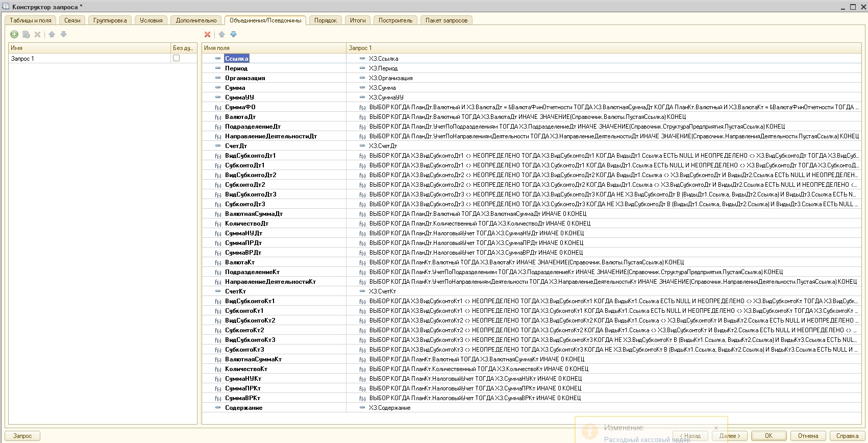Click the Отмена button

808,436
